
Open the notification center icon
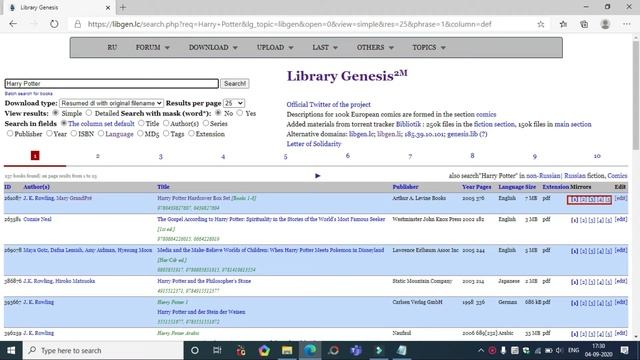point(624,350)
